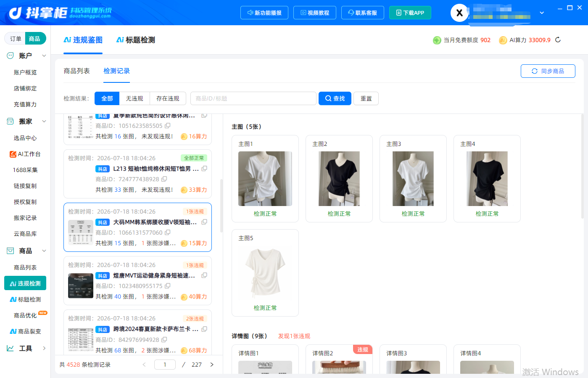The height and width of the screenshot is (378, 588).
Task: Select 无违规 detection result filter
Action: click(134, 98)
